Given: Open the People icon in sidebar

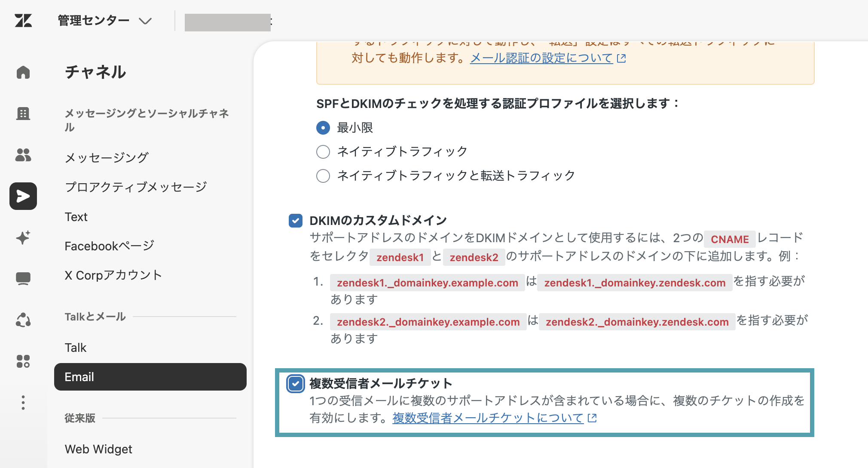Looking at the screenshot, I should coord(23,154).
